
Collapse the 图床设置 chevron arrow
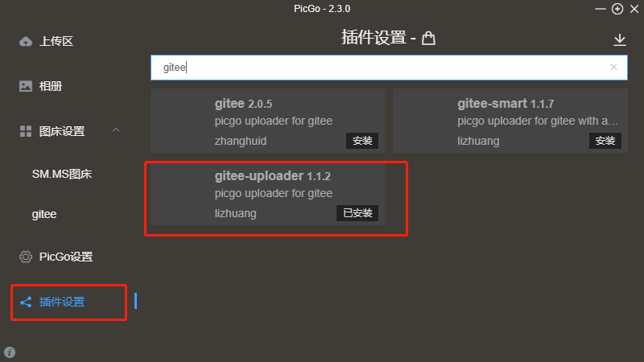click(116, 130)
